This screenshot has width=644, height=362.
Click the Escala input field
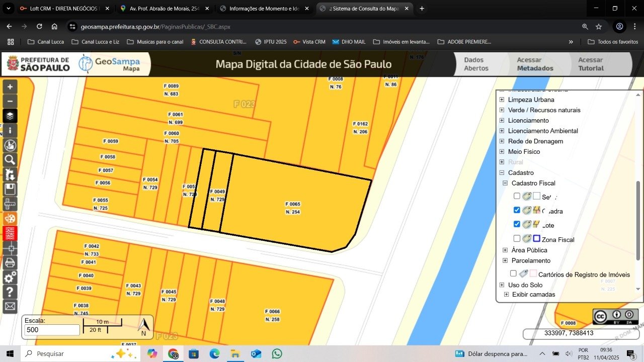pyautogui.click(x=52, y=330)
